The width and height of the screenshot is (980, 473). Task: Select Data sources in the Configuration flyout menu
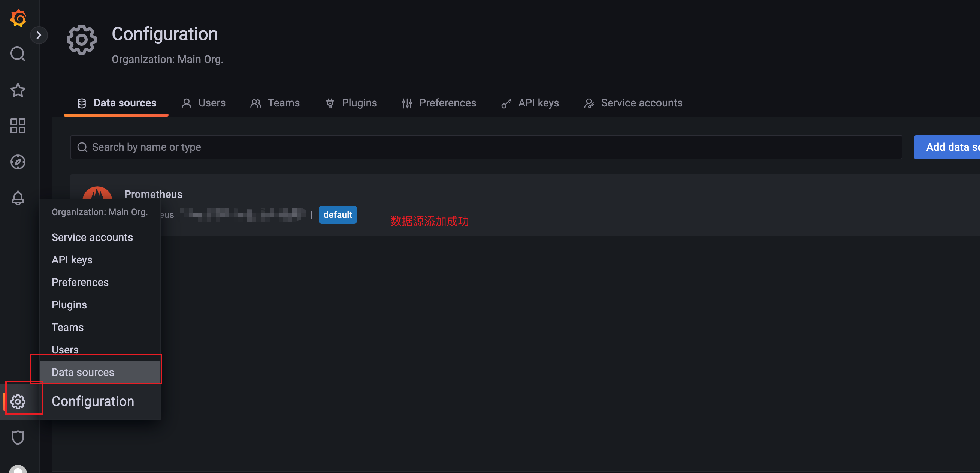click(83, 372)
